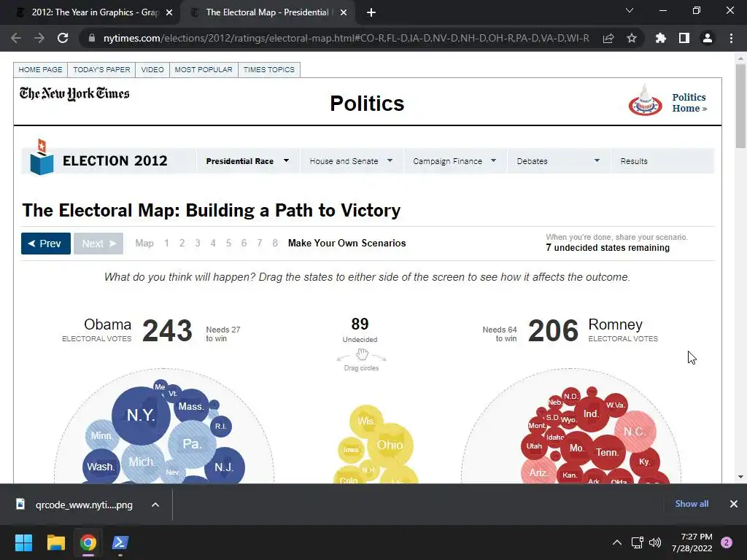Image resolution: width=747 pixels, height=560 pixels.
Task: Click the Wis. yellow circle
Action: pos(366,421)
